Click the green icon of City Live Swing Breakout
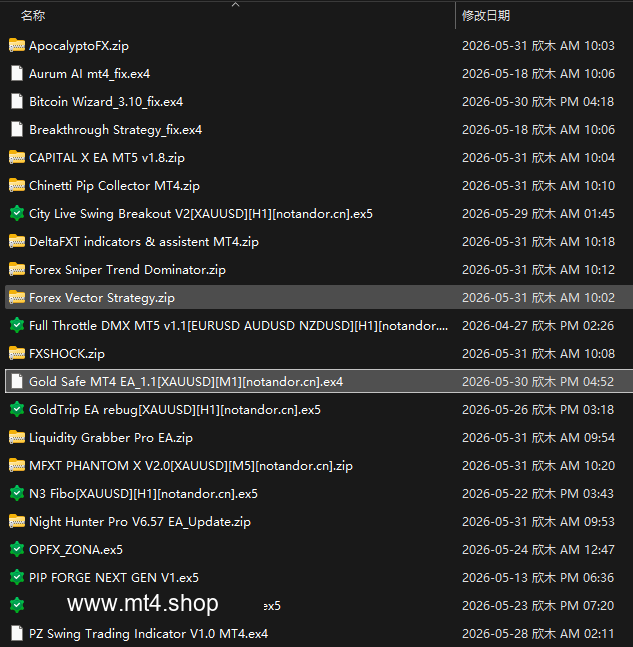Image resolution: width=633 pixels, height=647 pixels. point(17,213)
